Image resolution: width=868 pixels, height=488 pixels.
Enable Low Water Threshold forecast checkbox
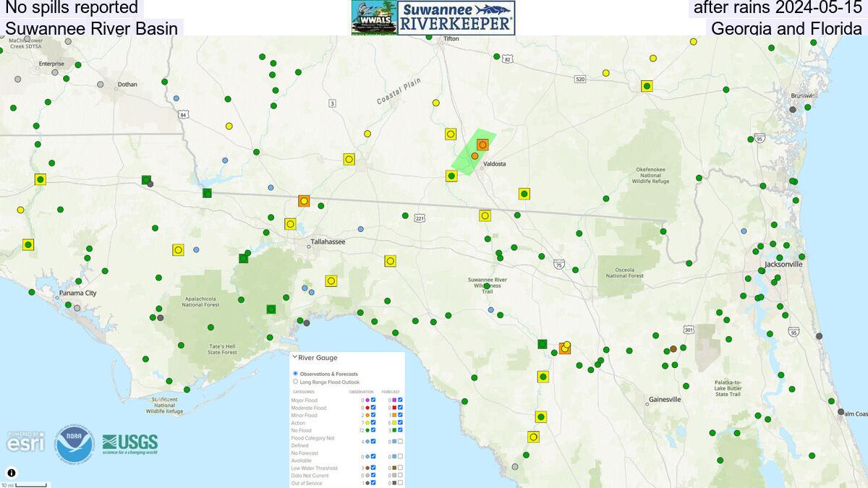[400, 468]
